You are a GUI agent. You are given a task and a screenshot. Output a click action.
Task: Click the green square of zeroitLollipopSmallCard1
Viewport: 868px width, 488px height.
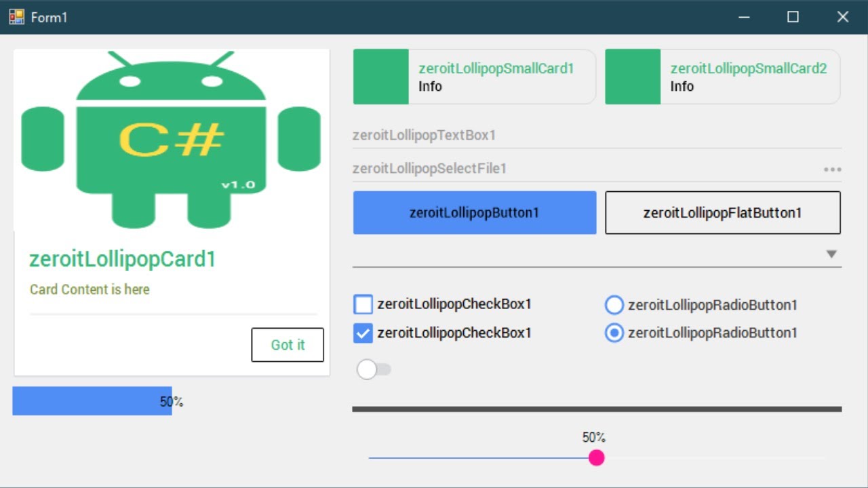pos(381,77)
